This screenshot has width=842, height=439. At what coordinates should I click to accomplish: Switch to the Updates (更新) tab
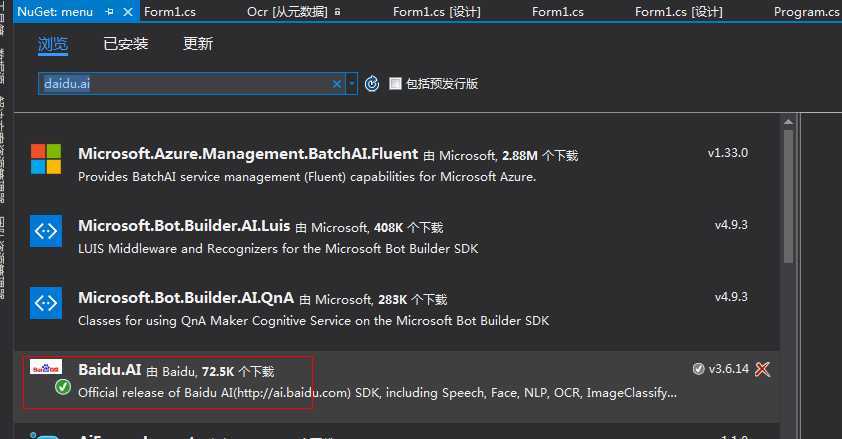[198, 43]
